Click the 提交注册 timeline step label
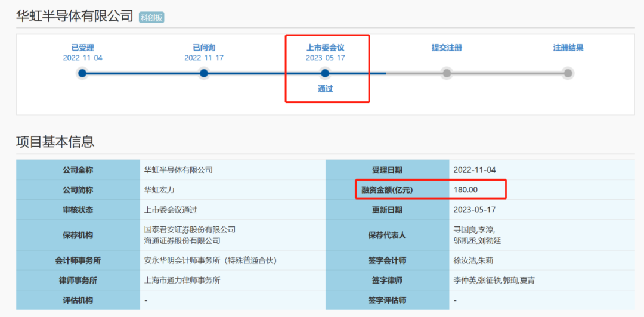 [x=447, y=48]
